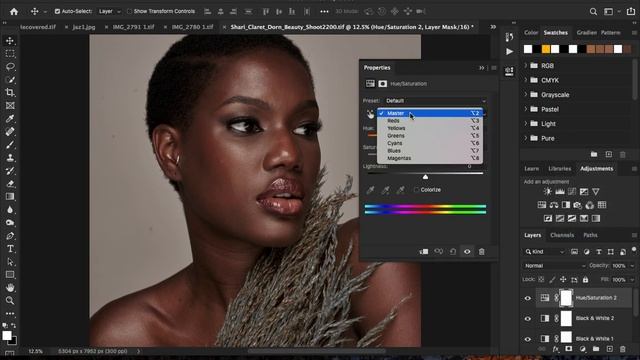Open the Preset Default dropdown
Viewport: 640px width, 360px height.
(435, 100)
